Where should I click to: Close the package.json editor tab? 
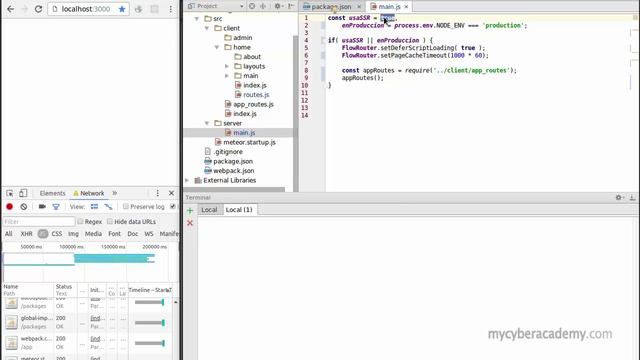click(359, 7)
